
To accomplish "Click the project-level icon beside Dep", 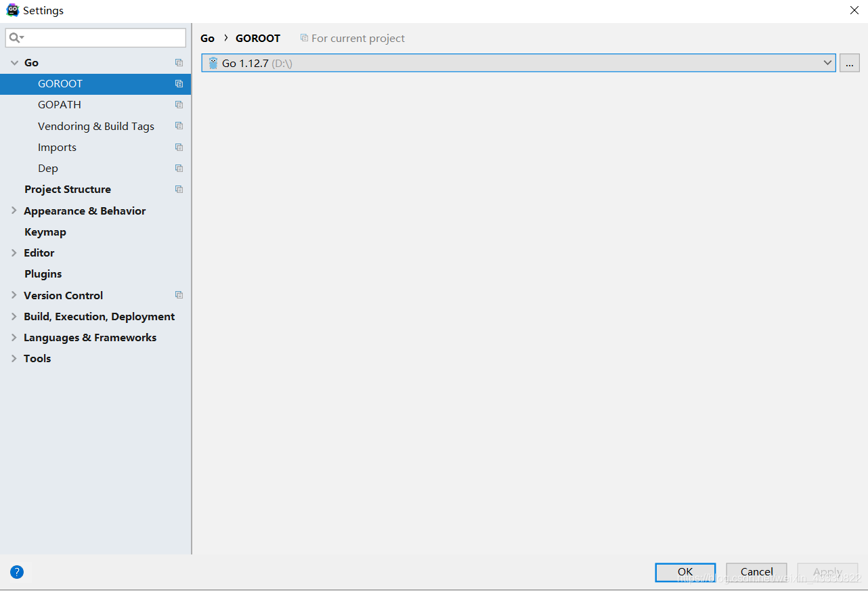I will click(179, 168).
